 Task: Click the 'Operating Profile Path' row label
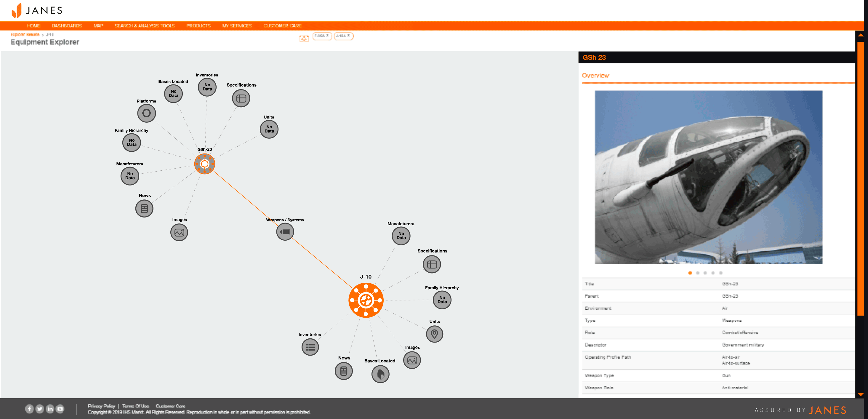tap(608, 357)
